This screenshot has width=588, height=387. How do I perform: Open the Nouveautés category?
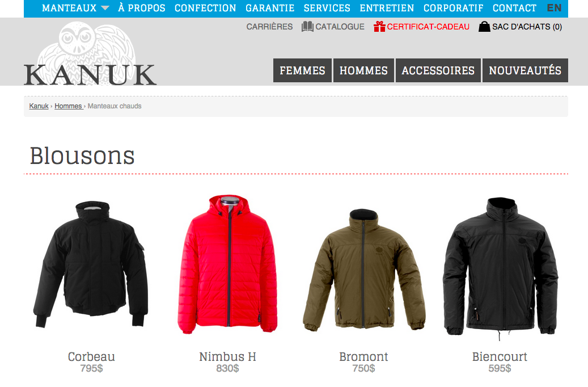pyautogui.click(x=525, y=70)
